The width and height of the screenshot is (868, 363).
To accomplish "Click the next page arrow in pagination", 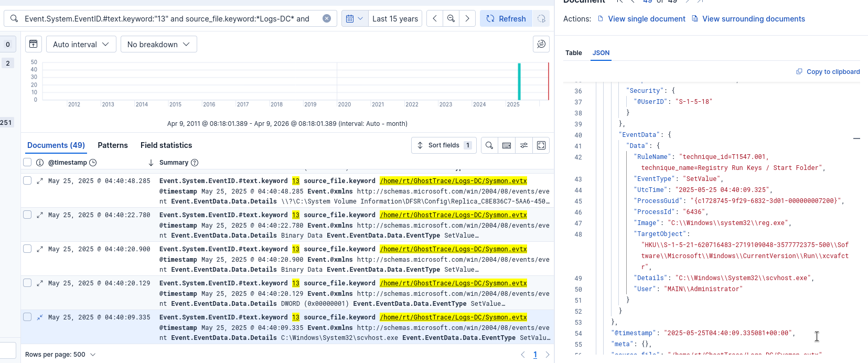I will pos(548,355).
